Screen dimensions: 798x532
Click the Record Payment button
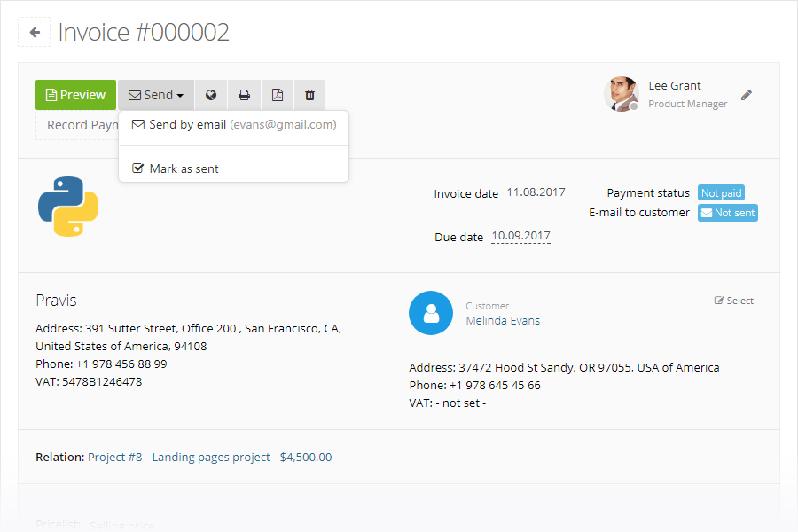click(x=77, y=125)
